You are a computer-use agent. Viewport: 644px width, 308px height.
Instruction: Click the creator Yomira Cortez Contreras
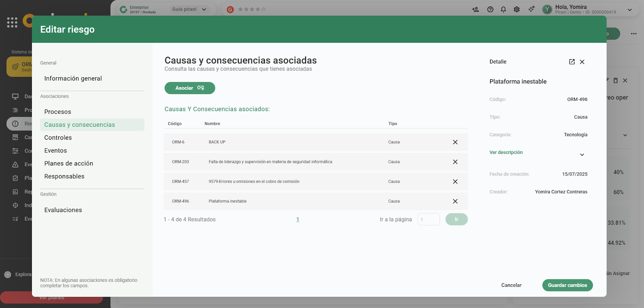[561, 192]
